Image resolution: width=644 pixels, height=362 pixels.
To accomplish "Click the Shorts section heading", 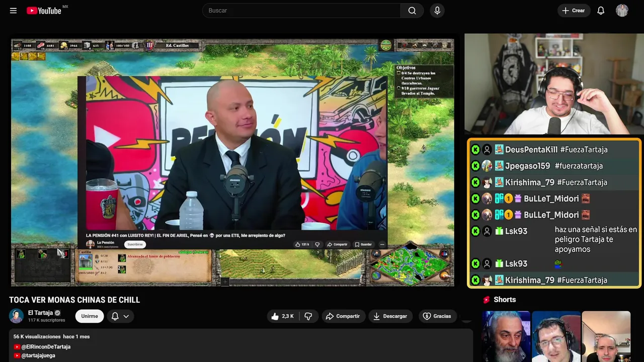I will coord(505,300).
